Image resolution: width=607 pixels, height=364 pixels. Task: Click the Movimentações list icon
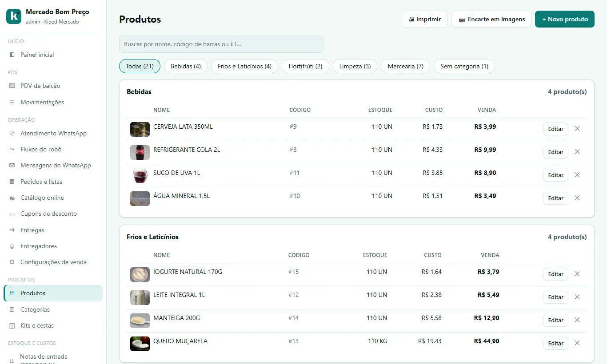point(12,102)
